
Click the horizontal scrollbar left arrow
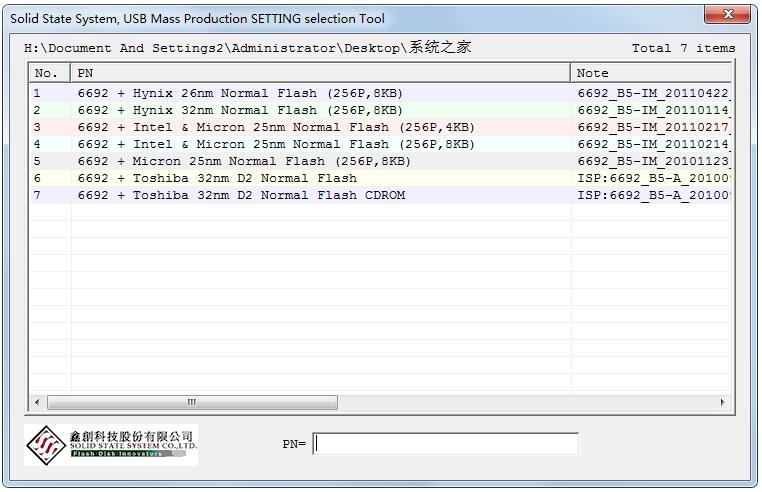[37, 403]
